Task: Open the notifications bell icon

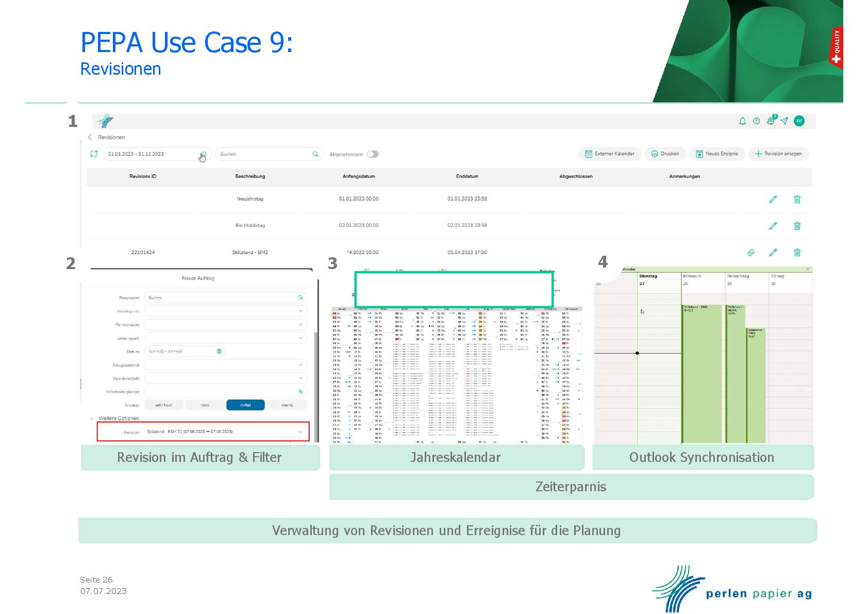Action: [742, 121]
